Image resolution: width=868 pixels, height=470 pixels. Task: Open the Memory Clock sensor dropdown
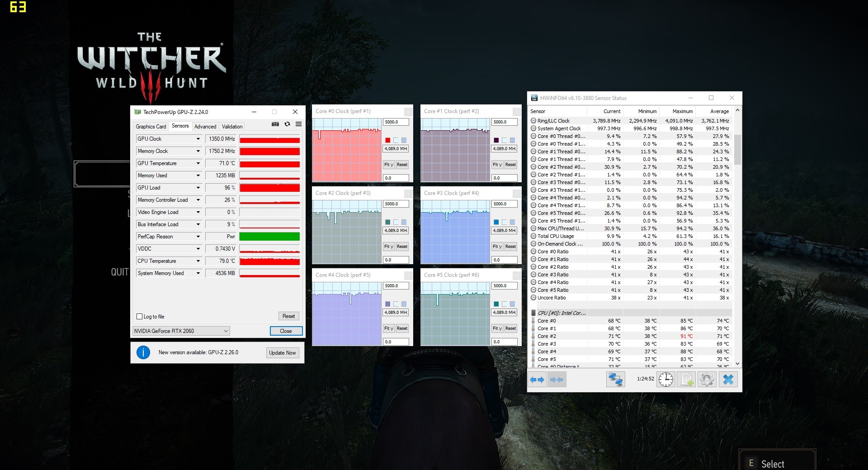pyautogui.click(x=198, y=151)
